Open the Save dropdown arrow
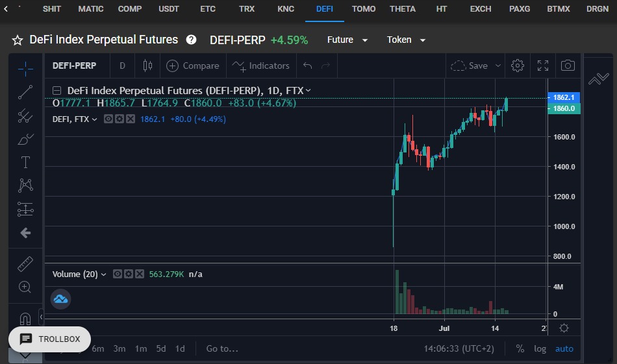Viewport: 617px width, 364px height. (497, 66)
